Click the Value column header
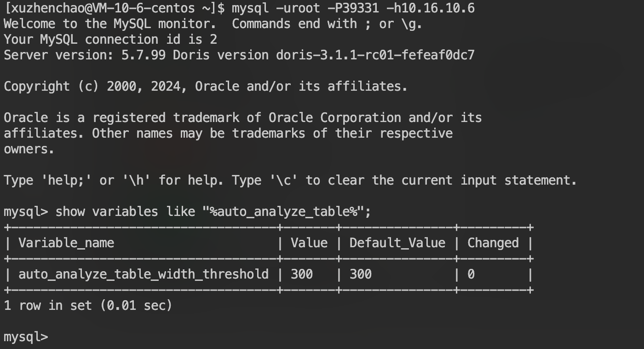The height and width of the screenshot is (349, 644). (x=309, y=243)
